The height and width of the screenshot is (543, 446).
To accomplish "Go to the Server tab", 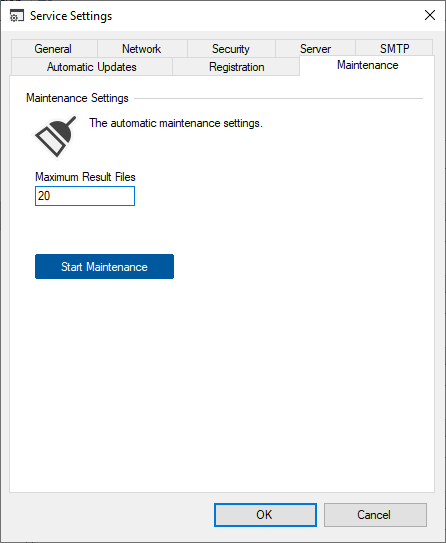I will click(315, 48).
